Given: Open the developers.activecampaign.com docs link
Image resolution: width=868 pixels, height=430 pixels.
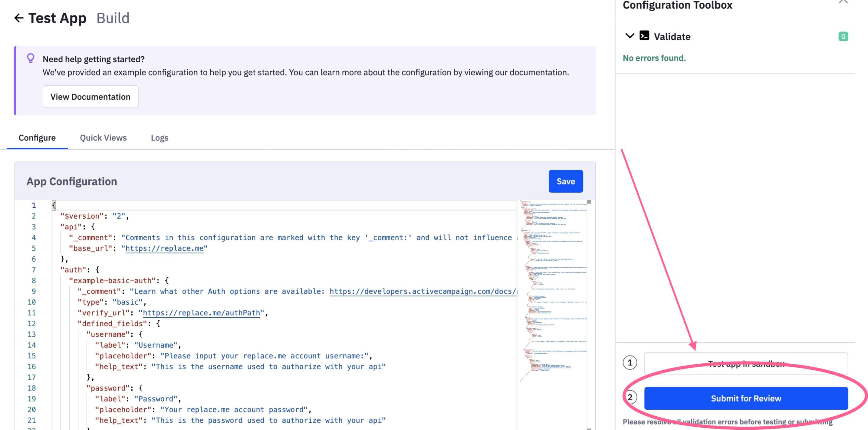Looking at the screenshot, I should pos(422,291).
